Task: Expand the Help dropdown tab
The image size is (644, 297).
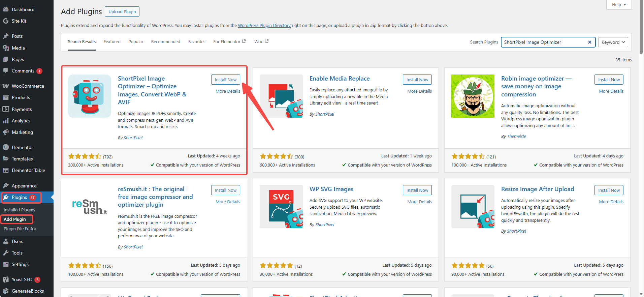Action: pyautogui.click(x=619, y=5)
